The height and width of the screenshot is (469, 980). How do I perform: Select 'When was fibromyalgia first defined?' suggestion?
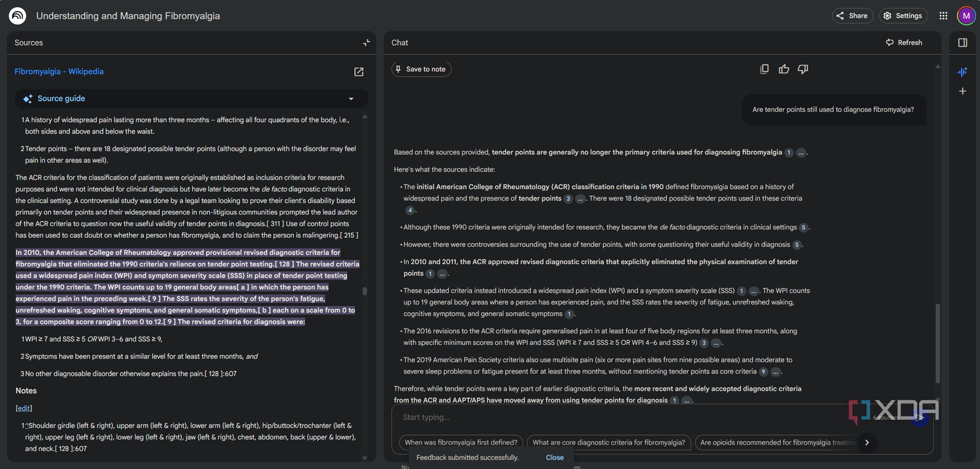pos(461,442)
